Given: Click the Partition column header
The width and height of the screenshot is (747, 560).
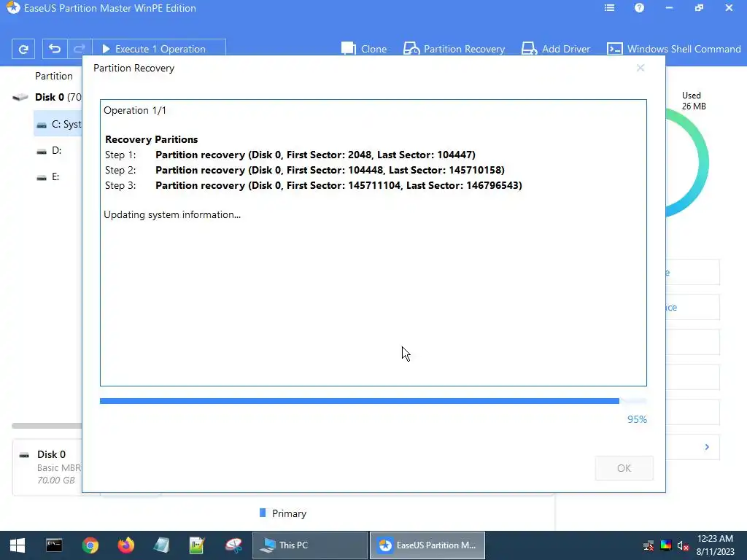Looking at the screenshot, I should click(54, 76).
